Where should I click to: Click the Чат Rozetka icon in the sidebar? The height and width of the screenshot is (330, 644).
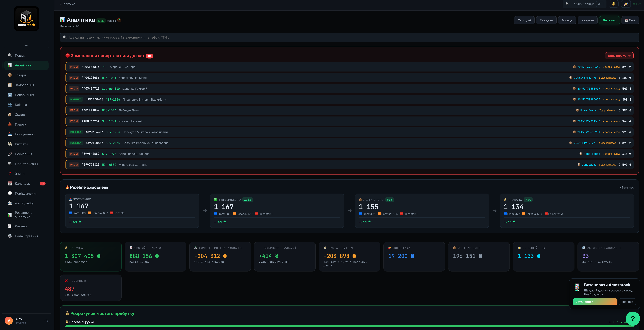coord(10,203)
